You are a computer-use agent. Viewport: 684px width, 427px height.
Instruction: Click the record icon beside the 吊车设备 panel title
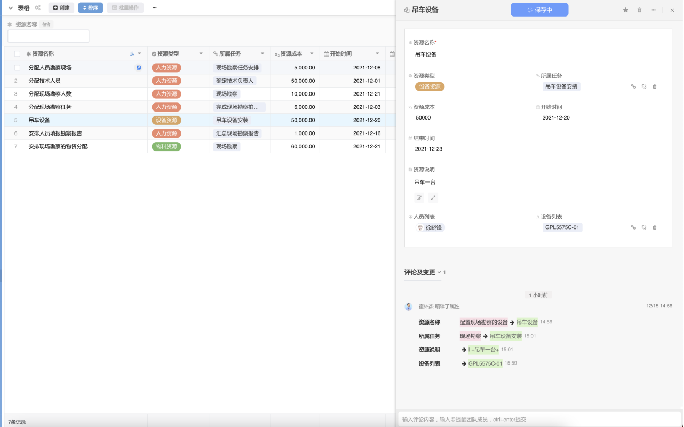click(x=406, y=10)
